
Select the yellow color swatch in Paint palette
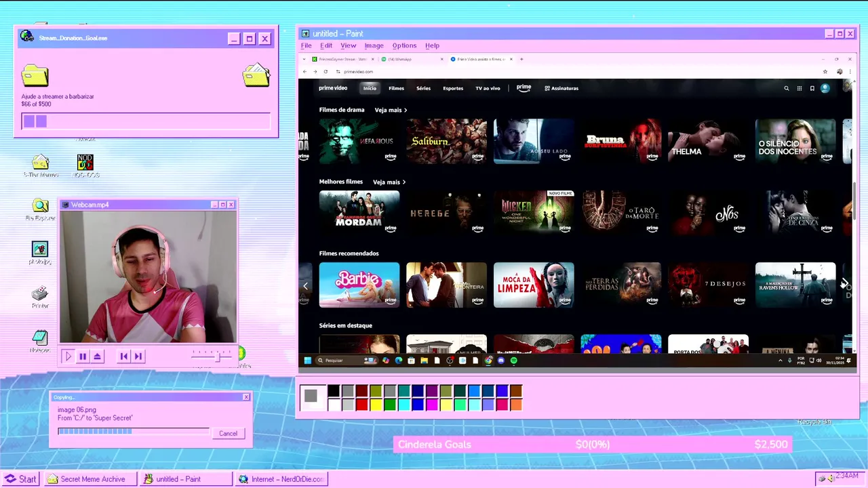pos(376,405)
